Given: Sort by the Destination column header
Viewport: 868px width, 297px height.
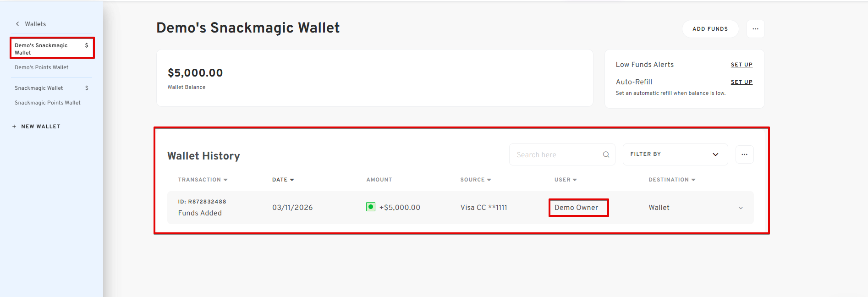Looking at the screenshot, I should [671, 180].
